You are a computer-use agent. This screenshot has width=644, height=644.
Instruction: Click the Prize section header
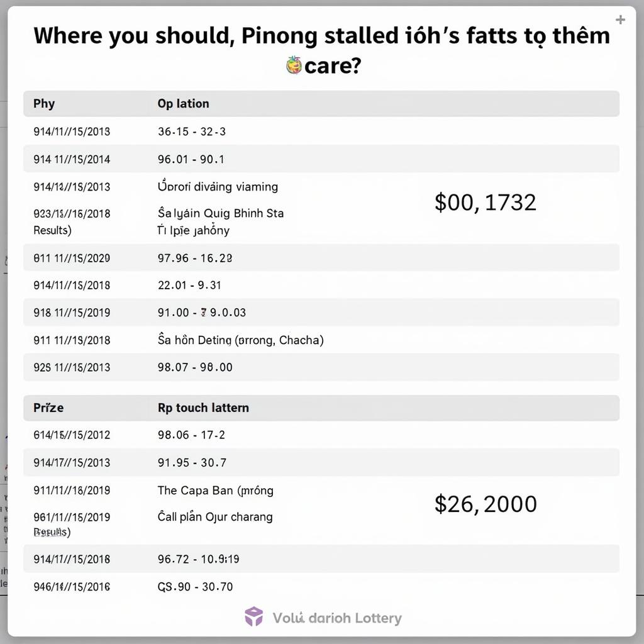pos(48,408)
